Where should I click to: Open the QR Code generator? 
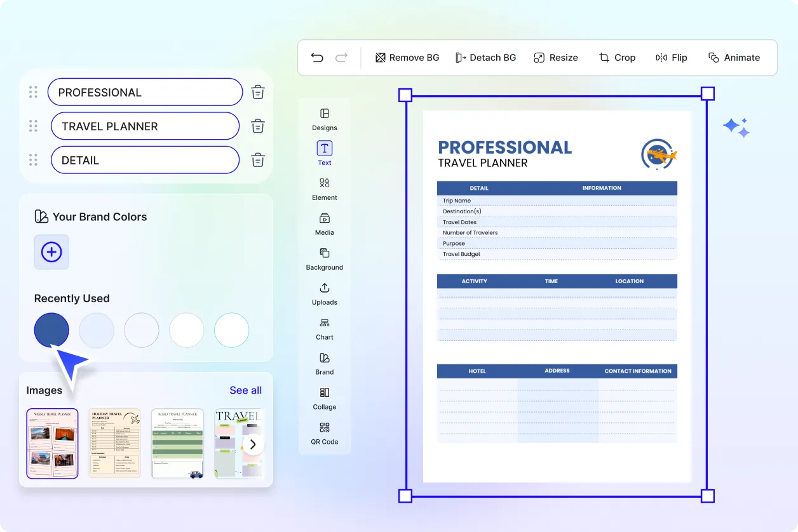(324, 434)
